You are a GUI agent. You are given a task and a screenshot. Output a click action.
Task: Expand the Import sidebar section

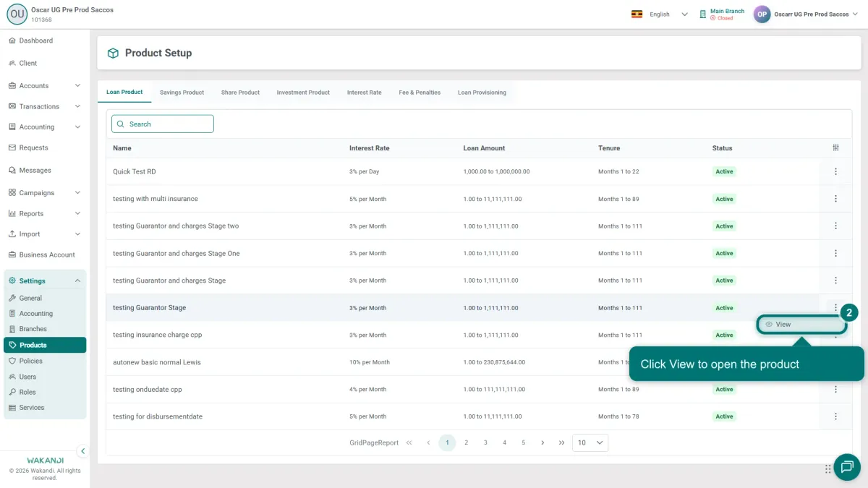[x=43, y=234]
